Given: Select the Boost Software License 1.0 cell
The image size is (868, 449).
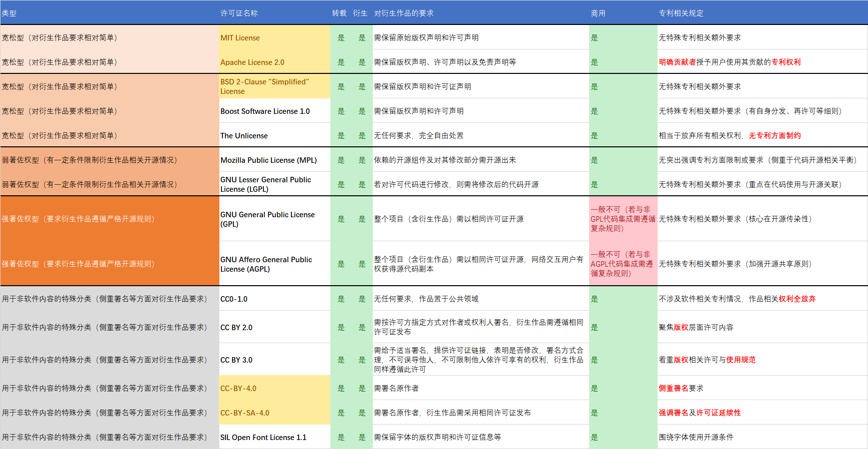Looking at the screenshot, I should coord(275,111).
